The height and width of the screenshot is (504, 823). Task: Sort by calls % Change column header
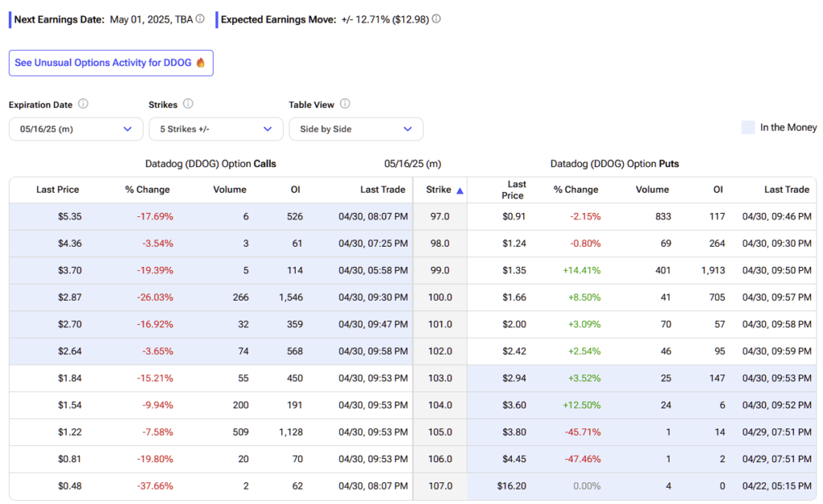point(147,190)
